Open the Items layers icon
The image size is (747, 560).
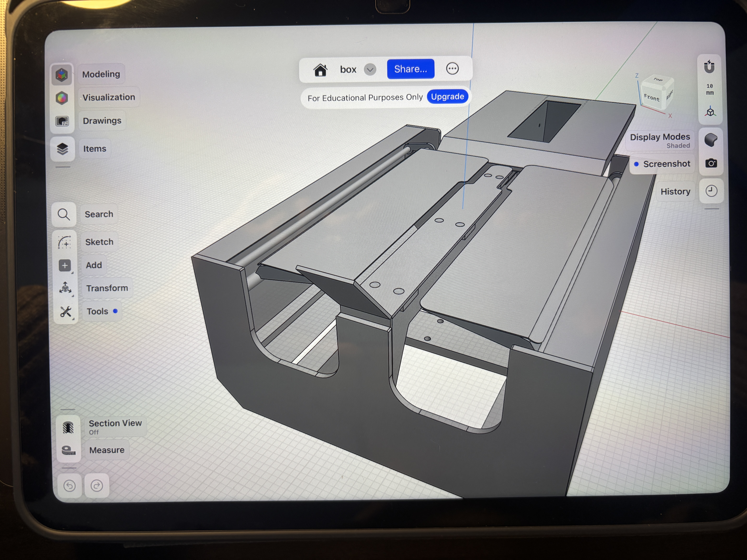[x=63, y=149]
